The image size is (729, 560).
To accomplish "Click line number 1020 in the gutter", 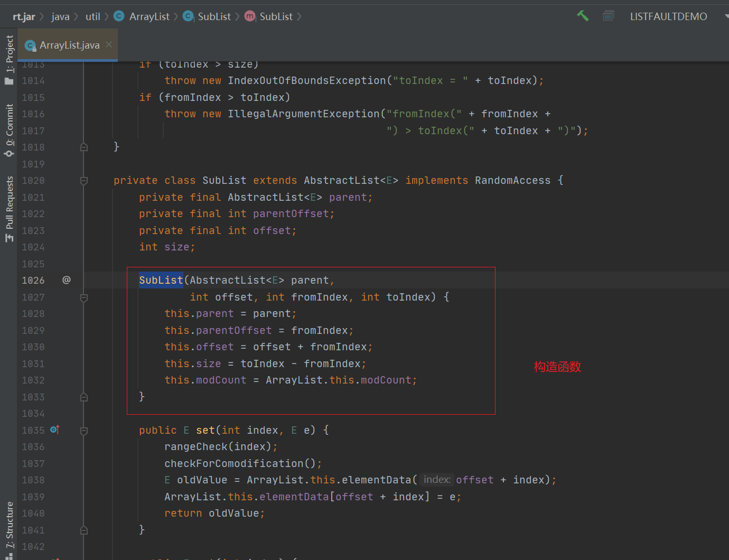I will (33, 181).
